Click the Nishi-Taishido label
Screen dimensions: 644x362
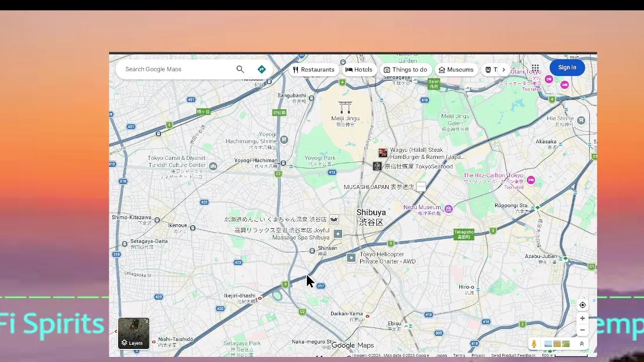[x=176, y=341]
